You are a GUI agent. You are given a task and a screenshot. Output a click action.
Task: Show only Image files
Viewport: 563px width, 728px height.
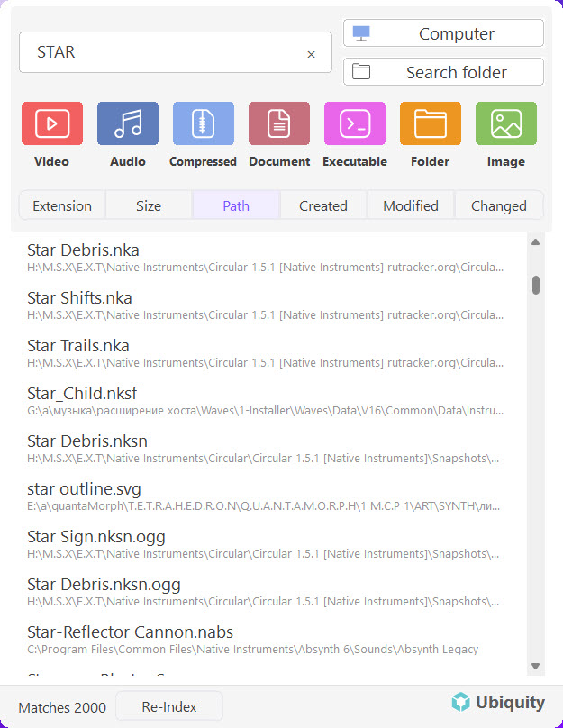[506, 123]
